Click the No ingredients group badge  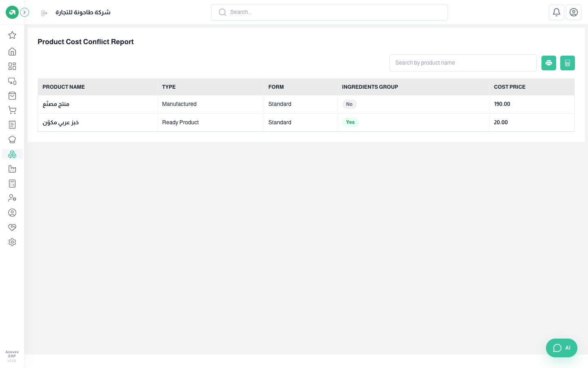(350, 104)
